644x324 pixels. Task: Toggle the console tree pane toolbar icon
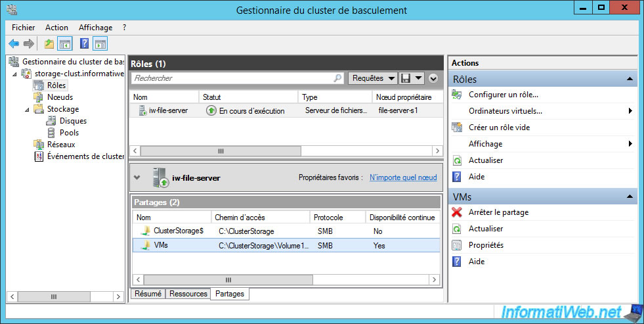(x=65, y=43)
